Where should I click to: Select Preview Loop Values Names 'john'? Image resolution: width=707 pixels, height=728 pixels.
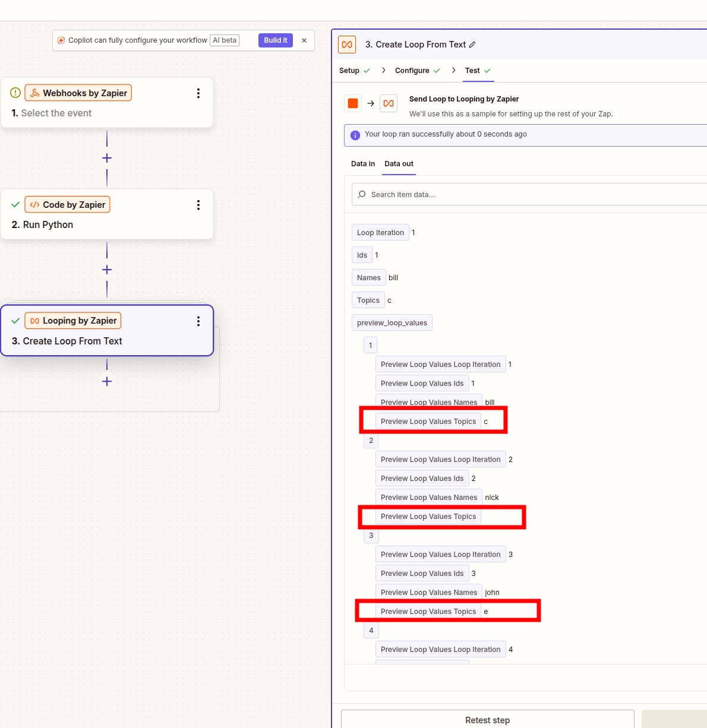[429, 593]
